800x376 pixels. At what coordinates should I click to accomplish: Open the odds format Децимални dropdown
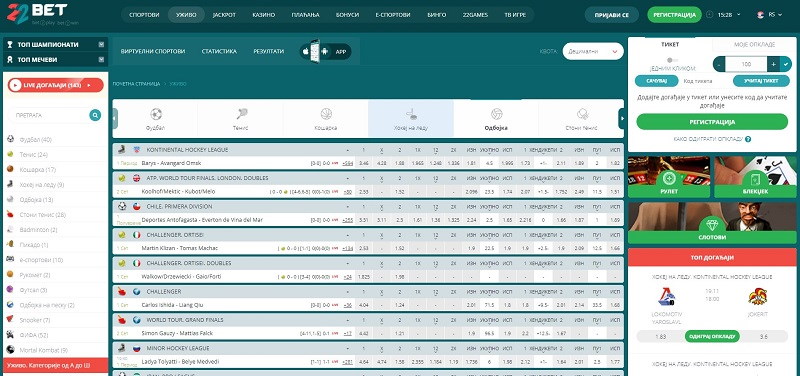pyautogui.click(x=593, y=52)
